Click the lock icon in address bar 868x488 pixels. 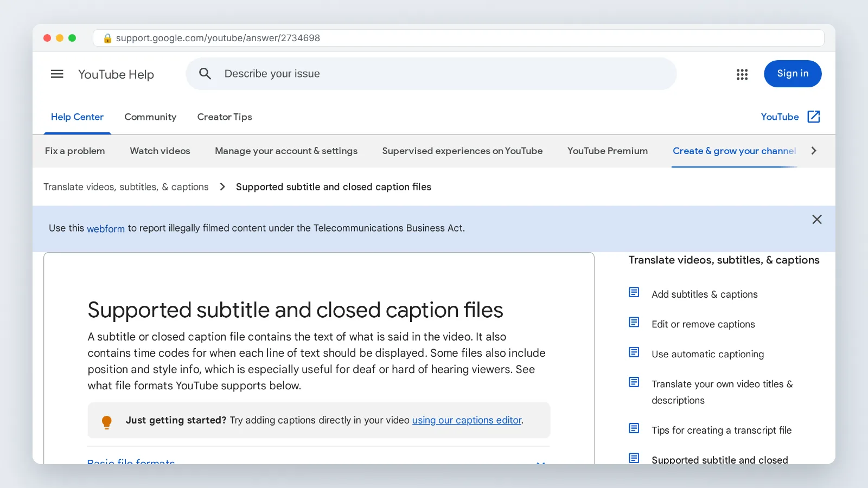tap(107, 38)
